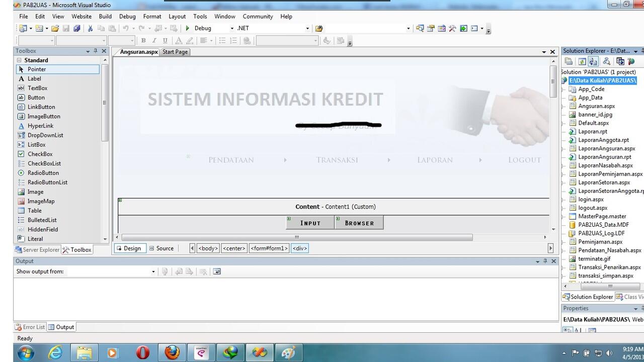The width and height of the screenshot is (644, 362).
Task: Collapse the Standard section in Toolbox
Action: pos(20,60)
